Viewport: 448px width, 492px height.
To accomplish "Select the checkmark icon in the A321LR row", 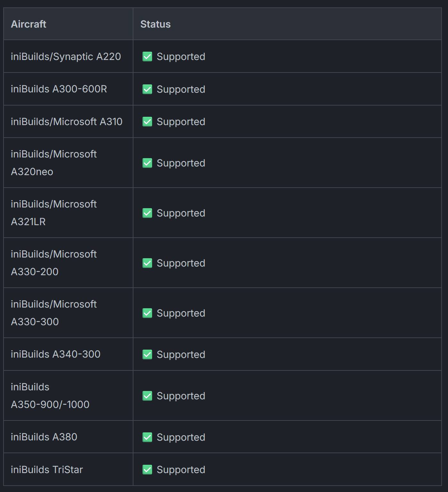I will (147, 213).
